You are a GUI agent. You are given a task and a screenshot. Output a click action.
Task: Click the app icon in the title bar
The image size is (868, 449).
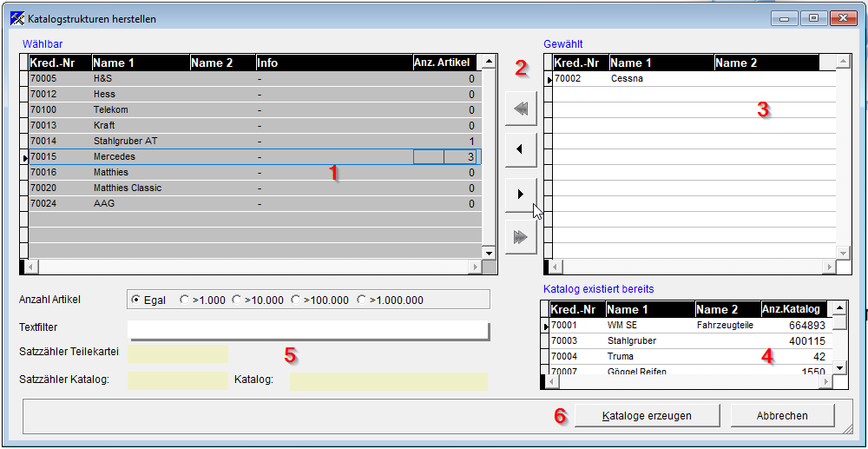click(x=16, y=18)
